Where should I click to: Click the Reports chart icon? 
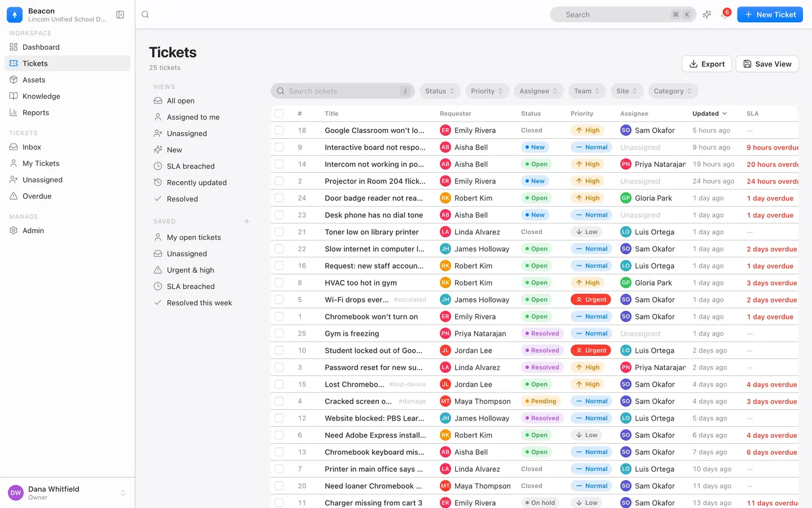[x=14, y=112]
